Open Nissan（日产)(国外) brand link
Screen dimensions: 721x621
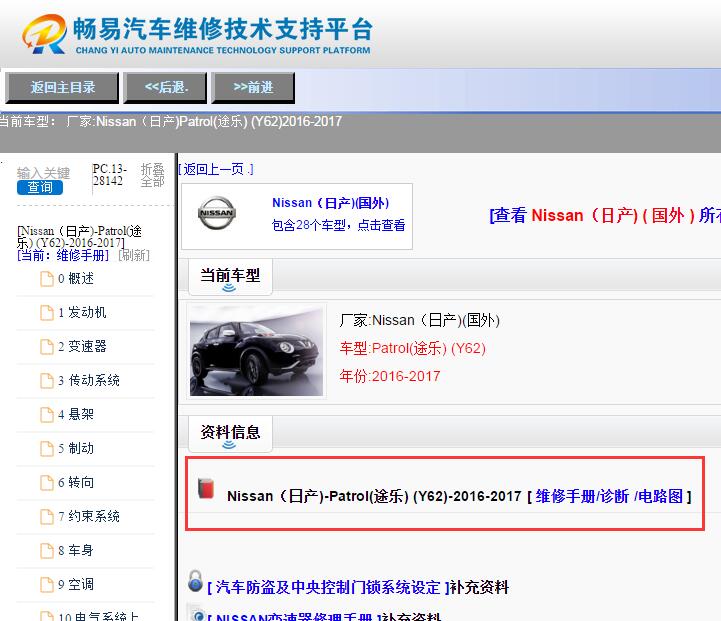click(x=331, y=203)
